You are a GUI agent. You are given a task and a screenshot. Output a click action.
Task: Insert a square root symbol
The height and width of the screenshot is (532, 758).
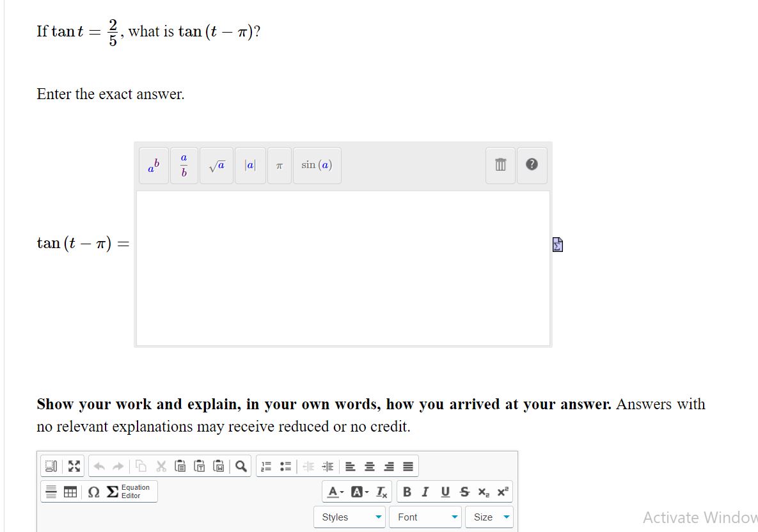point(216,165)
